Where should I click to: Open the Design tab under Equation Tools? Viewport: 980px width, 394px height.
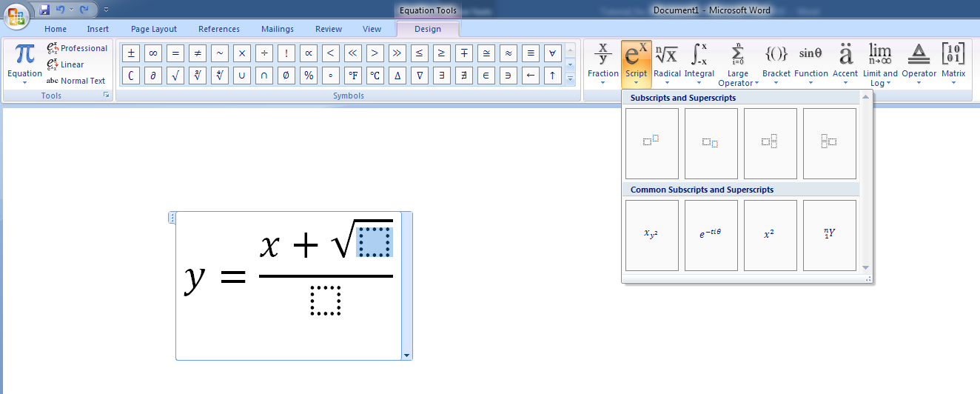428,29
